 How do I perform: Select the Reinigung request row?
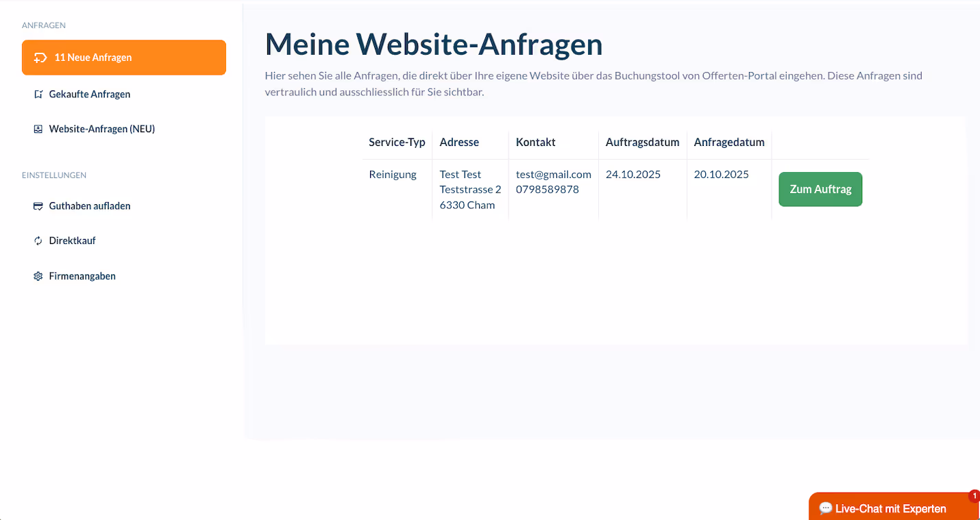392,174
